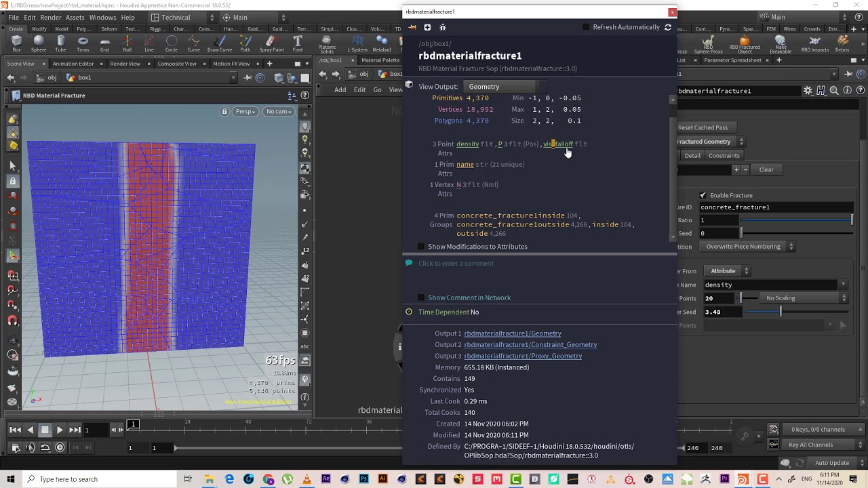868x488 pixels.
Task: Switch to the Animation Editor tab
Action: [x=73, y=64]
